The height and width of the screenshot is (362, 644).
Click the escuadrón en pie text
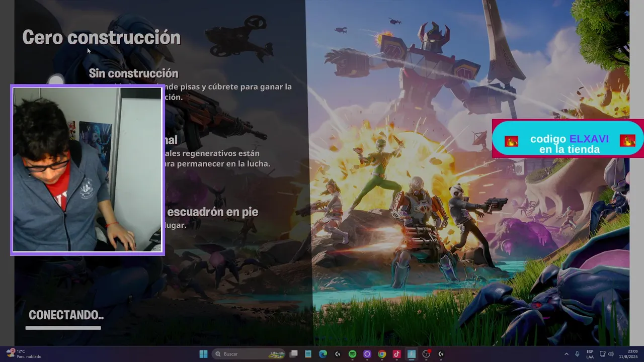(x=212, y=212)
